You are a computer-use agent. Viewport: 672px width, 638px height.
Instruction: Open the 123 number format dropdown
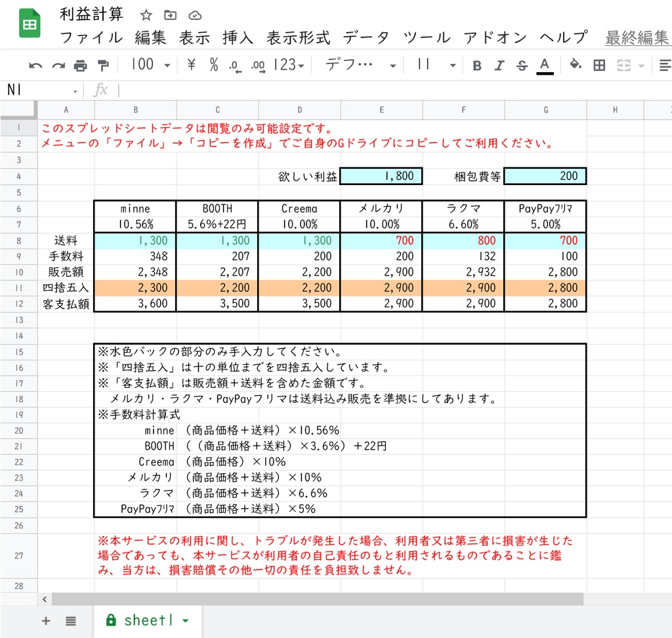(289, 65)
